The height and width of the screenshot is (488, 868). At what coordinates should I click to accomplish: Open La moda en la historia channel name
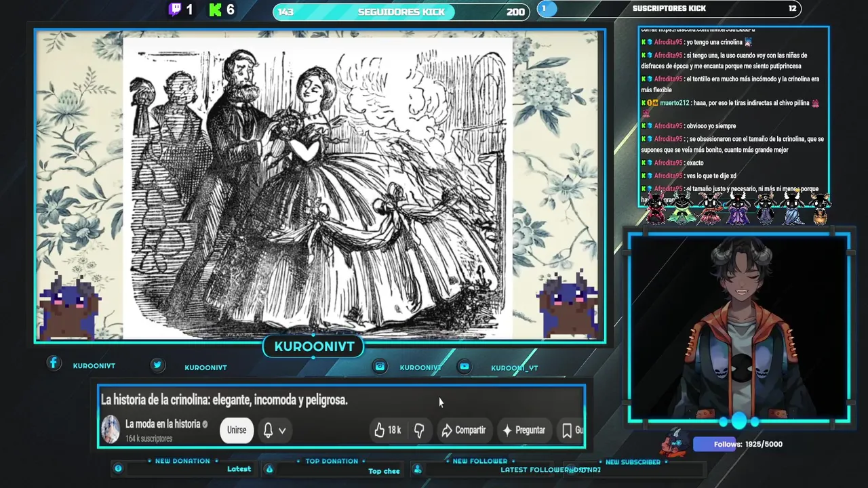(x=163, y=424)
